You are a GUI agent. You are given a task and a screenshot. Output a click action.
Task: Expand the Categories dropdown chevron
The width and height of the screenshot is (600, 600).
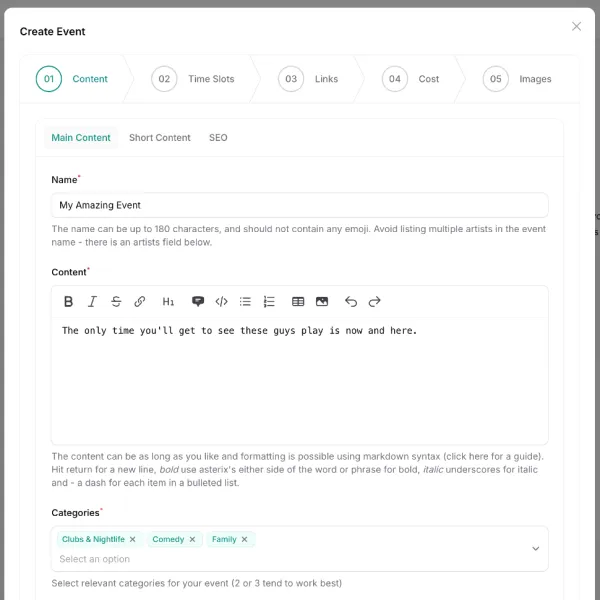click(536, 549)
